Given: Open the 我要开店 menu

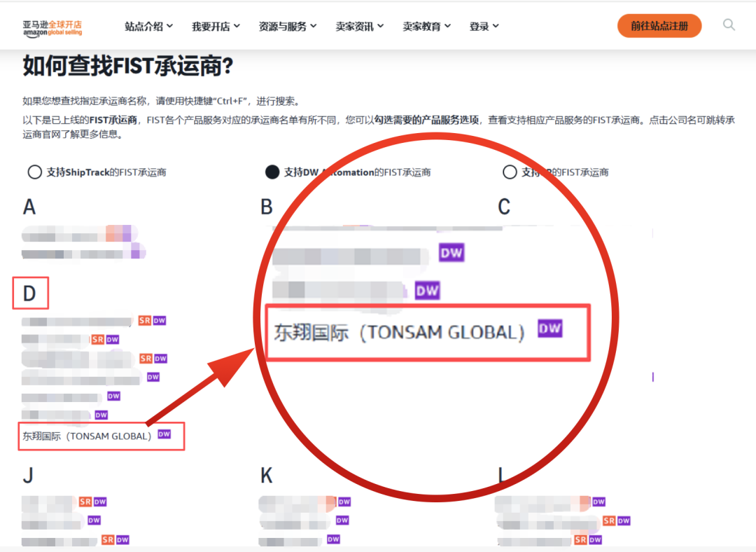Looking at the screenshot, I should point(216,27).
